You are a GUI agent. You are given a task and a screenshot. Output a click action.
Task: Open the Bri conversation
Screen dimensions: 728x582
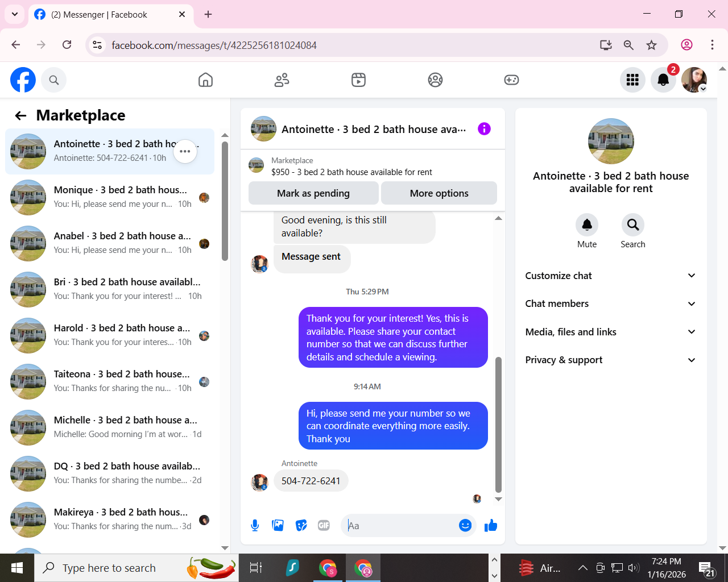coord(110,289)
